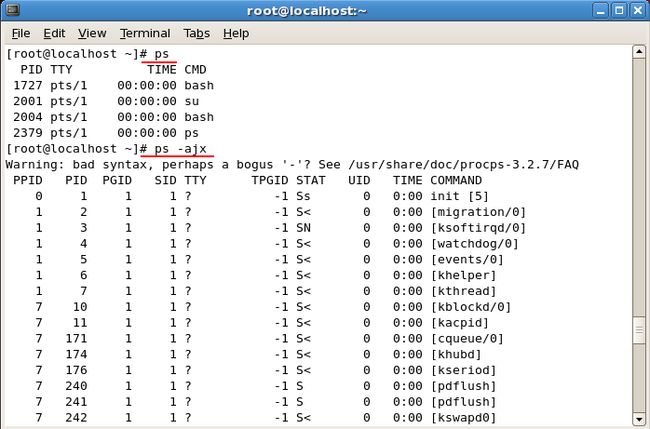650x429 pixels.
Task: Click the STAT column header
Action: [x=310, y=180]
